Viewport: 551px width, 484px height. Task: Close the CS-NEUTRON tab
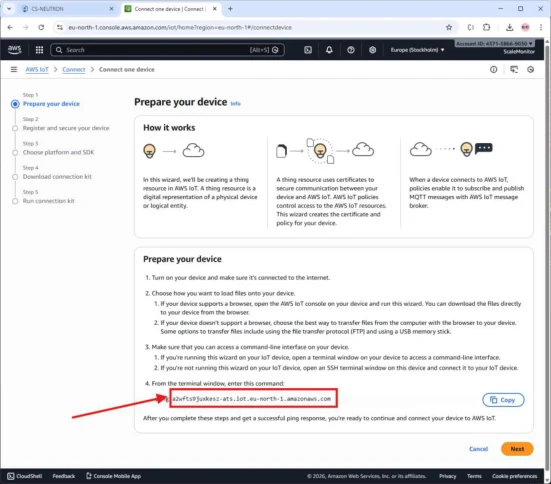[x=111, y=9]
